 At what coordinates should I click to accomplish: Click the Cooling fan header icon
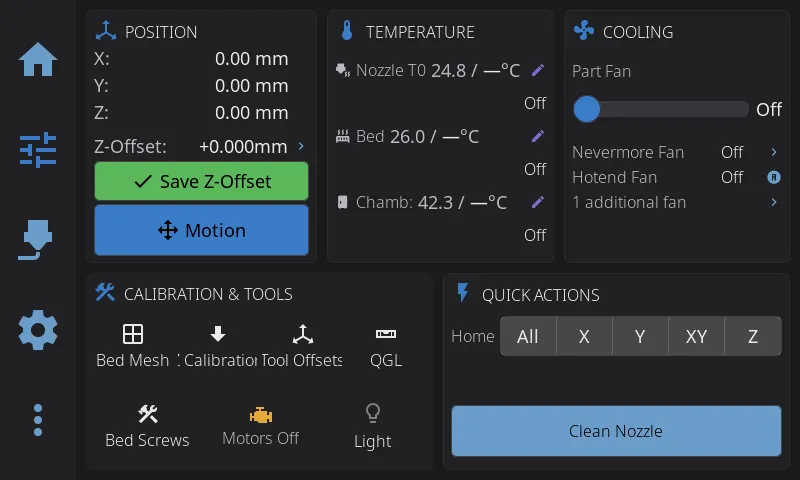(584, 31)
